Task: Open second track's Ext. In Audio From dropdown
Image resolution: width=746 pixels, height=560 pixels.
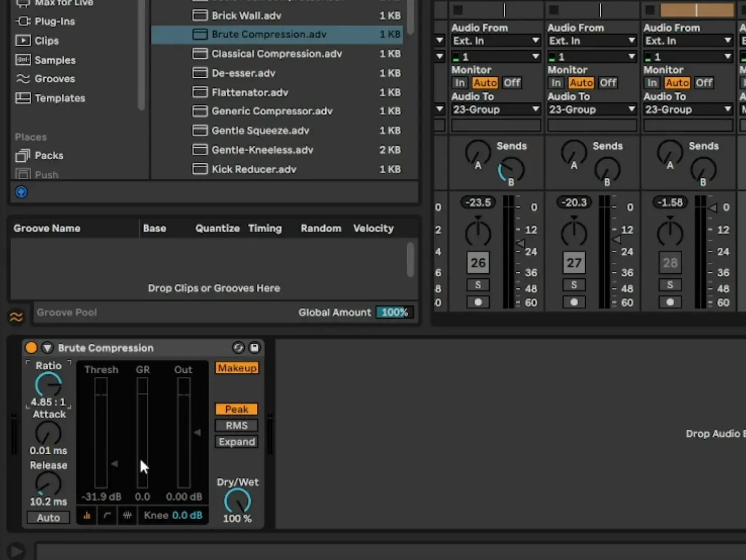Action: point(592,40)
